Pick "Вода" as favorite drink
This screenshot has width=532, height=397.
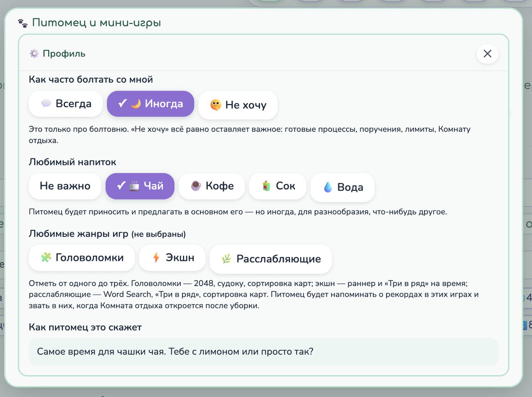point(342,187)
